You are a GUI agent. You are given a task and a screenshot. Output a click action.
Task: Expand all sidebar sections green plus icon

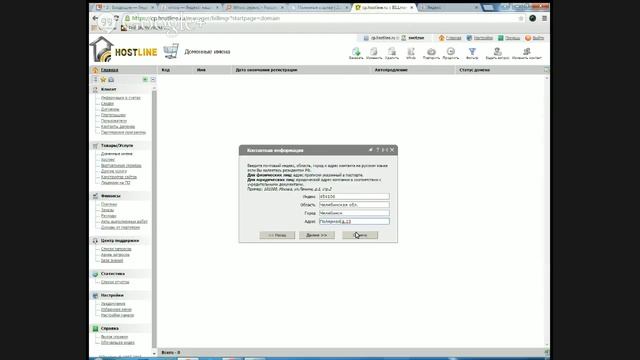tap(145, 80)
